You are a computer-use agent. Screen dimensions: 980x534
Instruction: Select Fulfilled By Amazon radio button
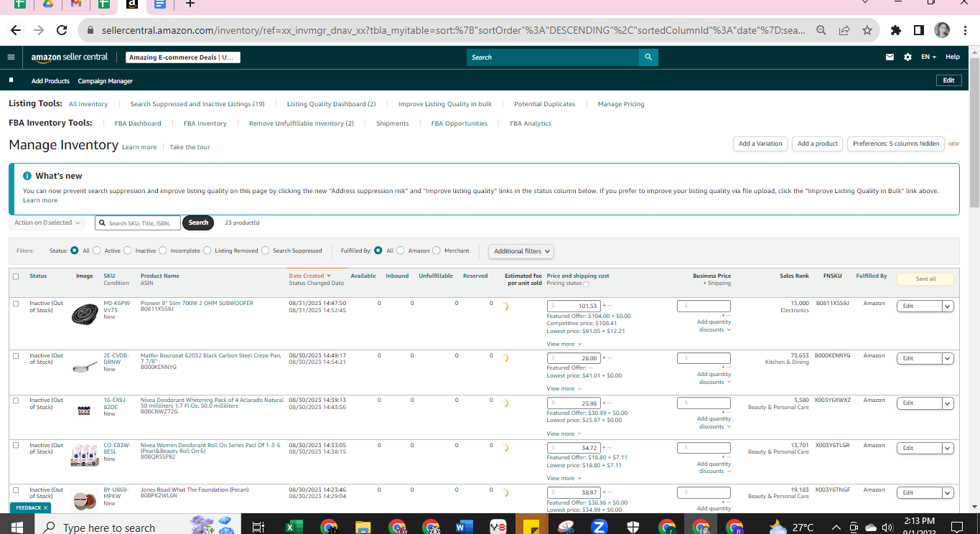tap(401, 250)
